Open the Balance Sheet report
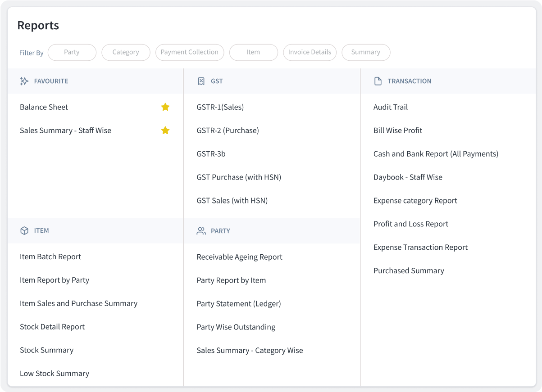Image resolution: width=542 pixels, height=392 pixels. (44, 107)
